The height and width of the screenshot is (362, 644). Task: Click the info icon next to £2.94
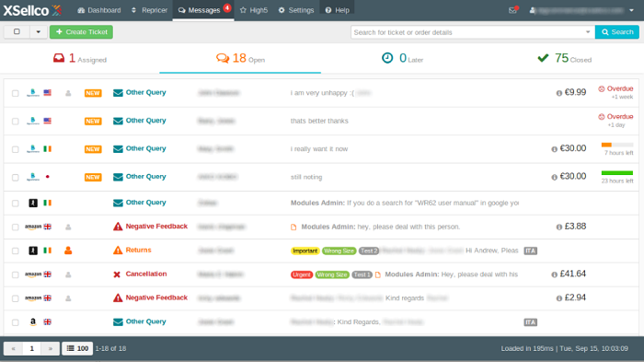(559, 298)
